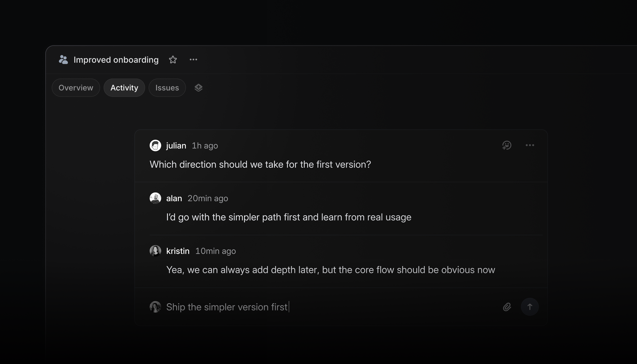The image size is (637, 364).
Task: Open the Issues tab
Action: 167,88
